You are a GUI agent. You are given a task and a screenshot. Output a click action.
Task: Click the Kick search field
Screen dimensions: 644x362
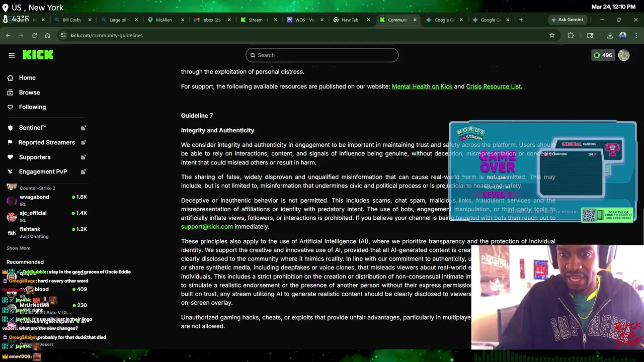[x=322, y=55]
